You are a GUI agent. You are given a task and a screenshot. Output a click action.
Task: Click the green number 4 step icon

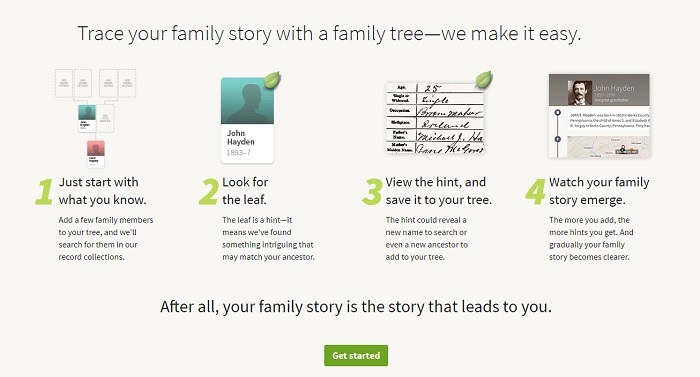[x=536, y=192]
